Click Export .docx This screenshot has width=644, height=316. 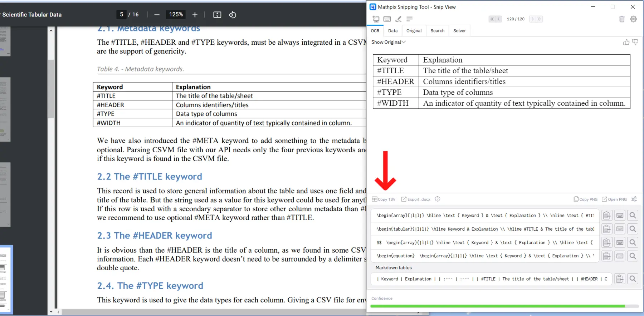pyautogui.click(x=416, y=199)
